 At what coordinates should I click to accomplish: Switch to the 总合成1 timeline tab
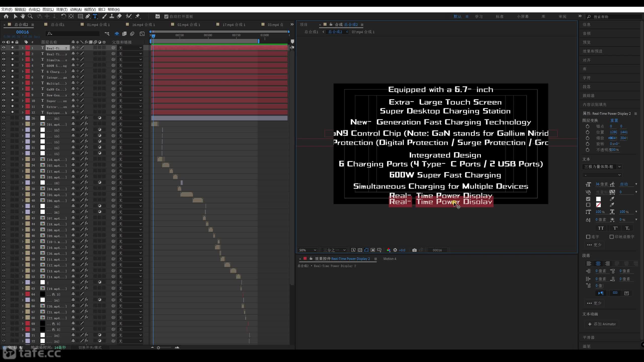point(58,25)
